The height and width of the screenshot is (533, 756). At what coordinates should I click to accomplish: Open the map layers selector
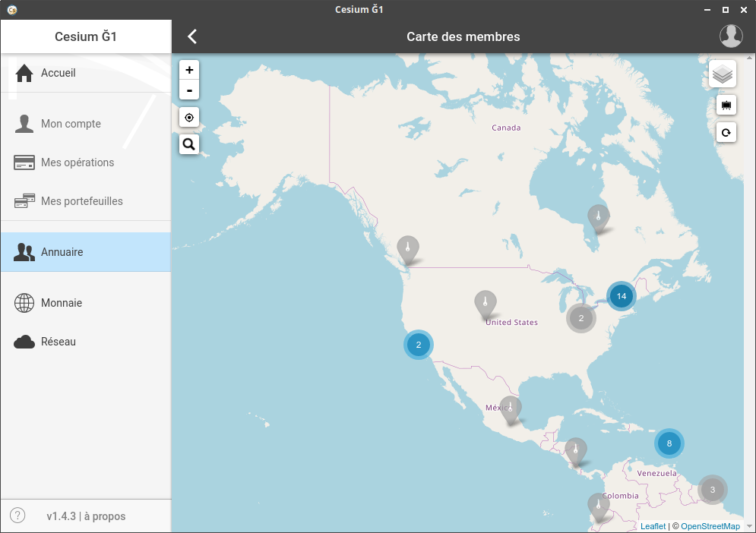click(723, 74)
